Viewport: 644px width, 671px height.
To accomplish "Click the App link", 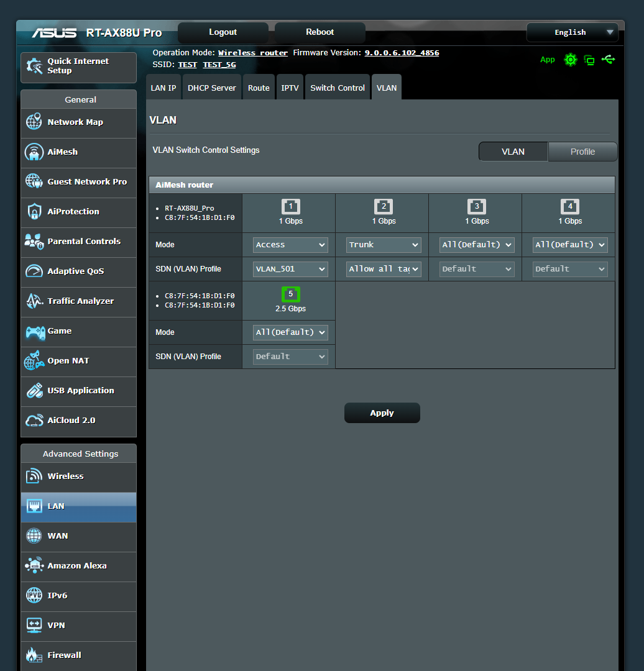I will point(547,60).
